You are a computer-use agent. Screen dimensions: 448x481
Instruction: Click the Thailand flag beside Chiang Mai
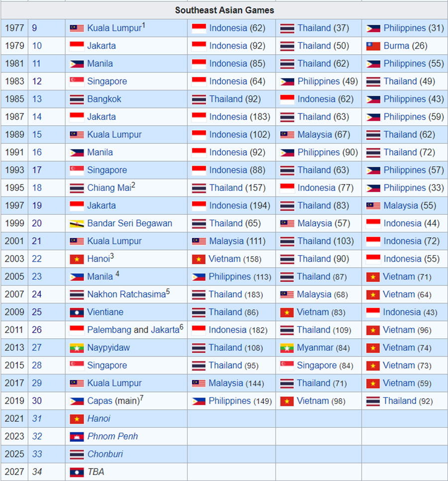[77, 189]
